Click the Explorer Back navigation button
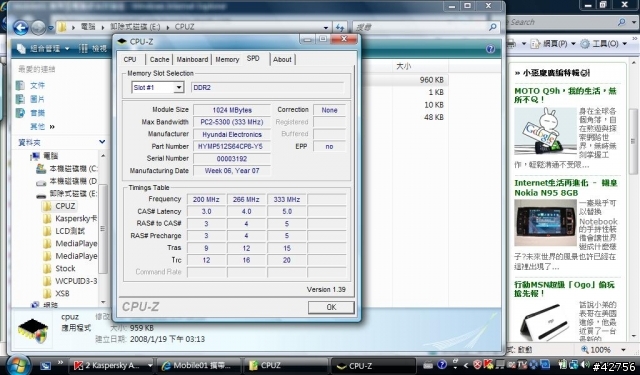The height and width of the screenshot is (375, 640). [x=20, y=28]
